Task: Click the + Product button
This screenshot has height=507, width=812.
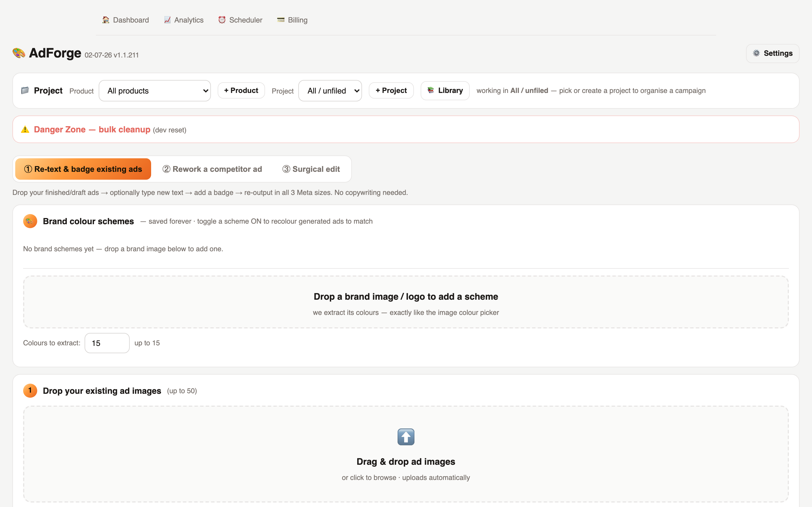Action: [241, 90]
